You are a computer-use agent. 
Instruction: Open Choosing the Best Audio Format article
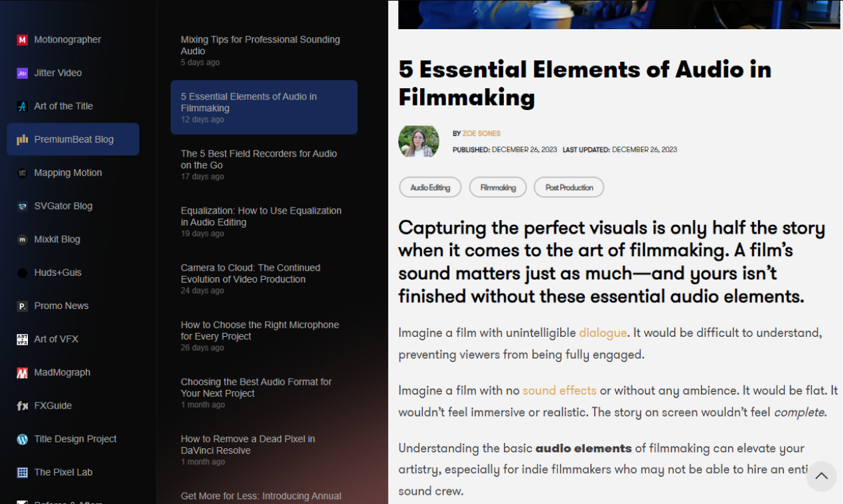point(264,393)
